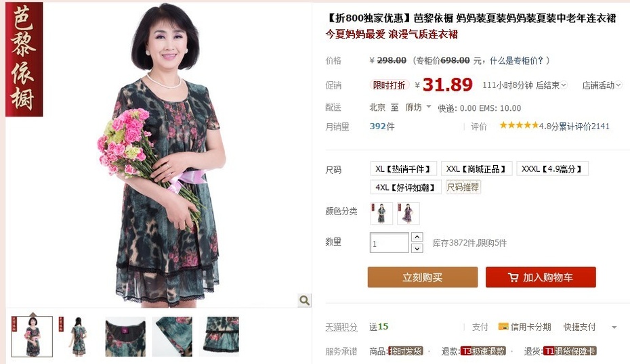Select size XXL【商城正品】
The width and height of the screenshot is (630, 364).
point(476,169)
